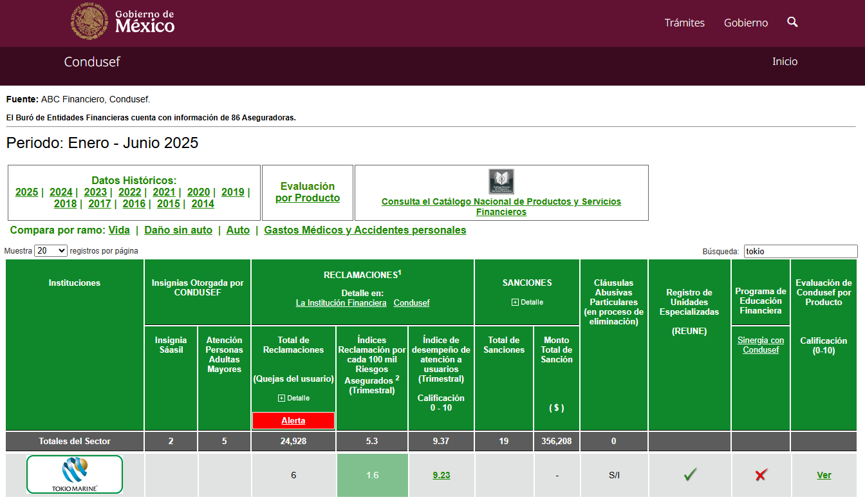The image size is (865, 504).
Task: Click the Búsqueda search field
Action: (x=800, y=252)
